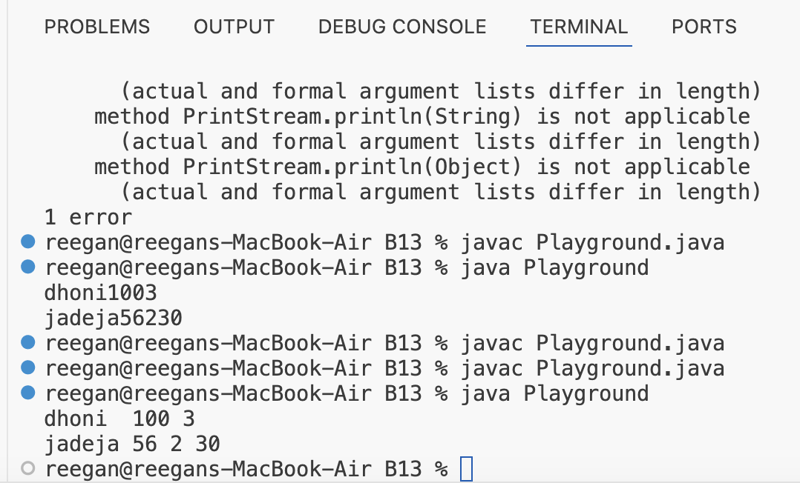Click blue command dot beside first javac command

tap(28, 242)
